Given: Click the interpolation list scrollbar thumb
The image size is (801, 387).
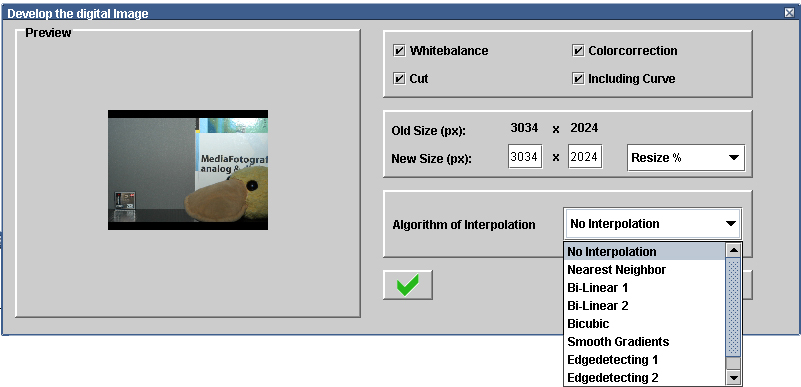Looking at the screenshot, I should tap(734, 306).
